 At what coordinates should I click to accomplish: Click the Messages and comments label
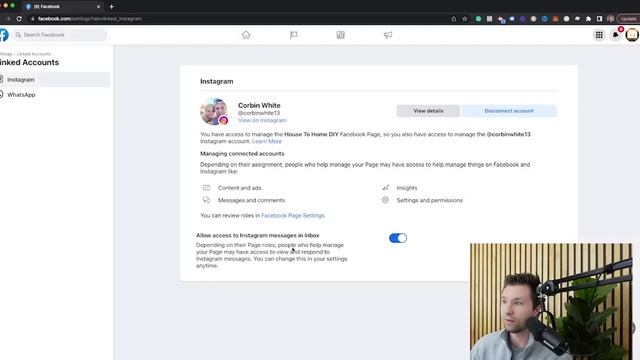[x=251, y=200]
